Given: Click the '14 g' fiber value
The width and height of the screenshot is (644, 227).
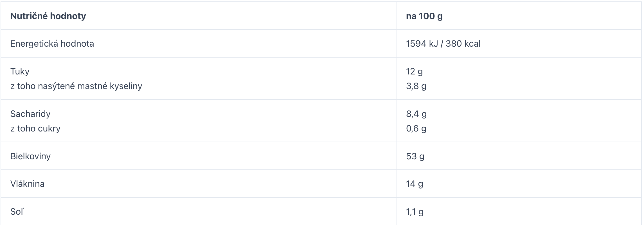Looking at the screenshot, I should (x=415, y=184).
